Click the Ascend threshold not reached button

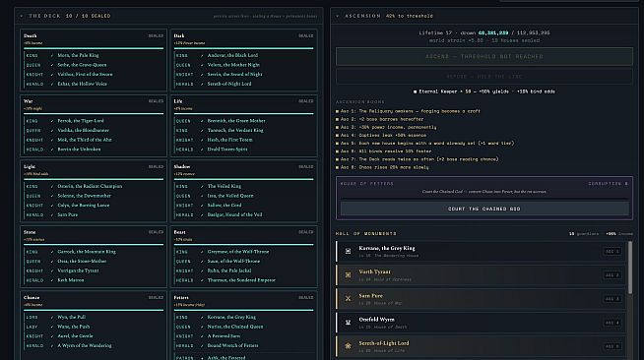tap(484, 57)
